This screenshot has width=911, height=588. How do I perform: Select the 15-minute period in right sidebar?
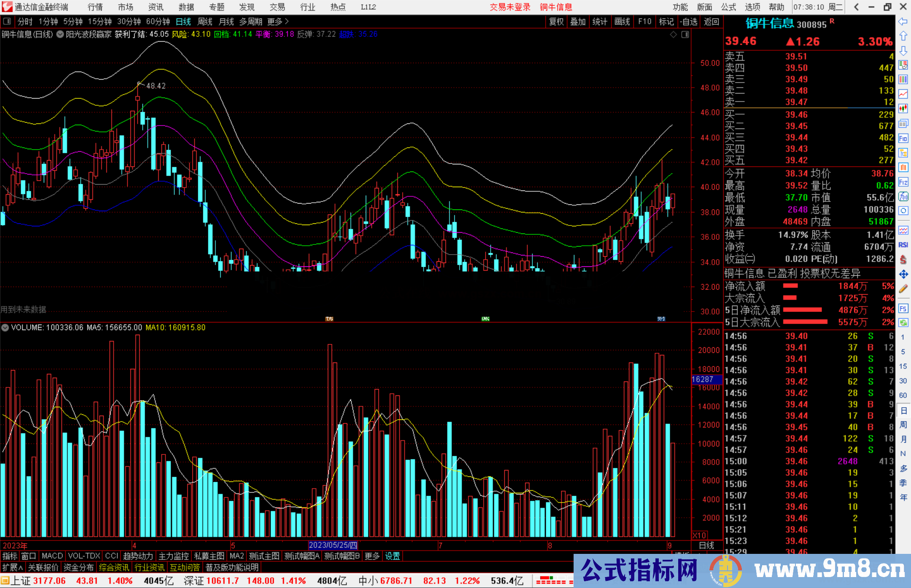(903, 366)
